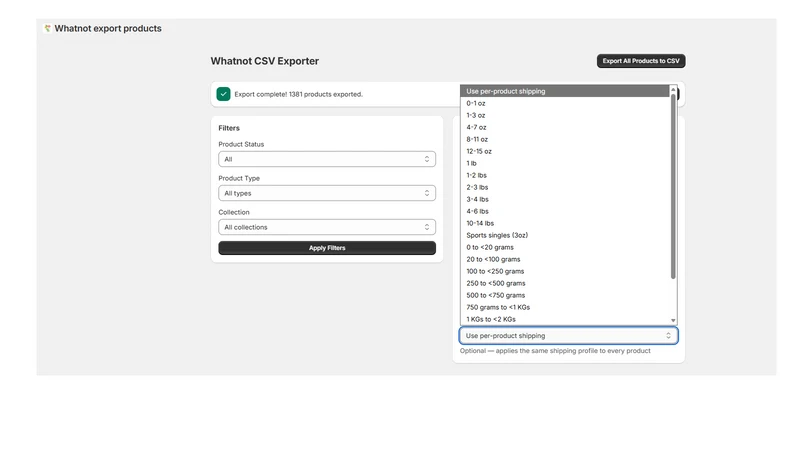Click the 'Whatnot CSV Exporter' heading
The width and height of the screenshot is (800, 450).
click(264, 61)
